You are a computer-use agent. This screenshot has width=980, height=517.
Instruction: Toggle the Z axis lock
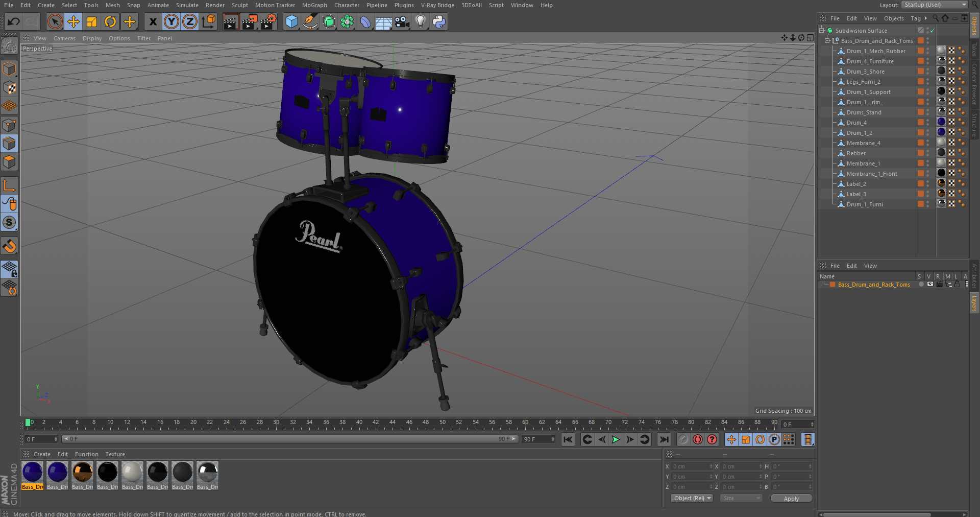tap(190, 21)
